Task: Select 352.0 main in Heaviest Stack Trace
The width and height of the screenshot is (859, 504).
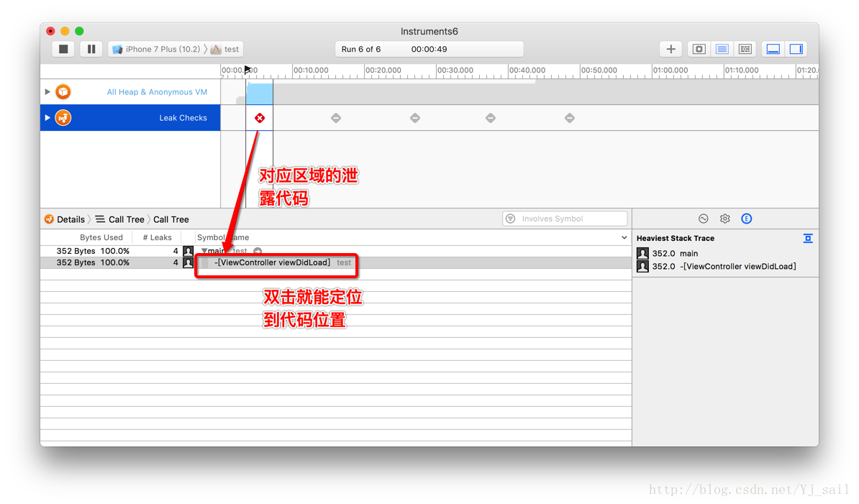Action: (x=675, y=253)
